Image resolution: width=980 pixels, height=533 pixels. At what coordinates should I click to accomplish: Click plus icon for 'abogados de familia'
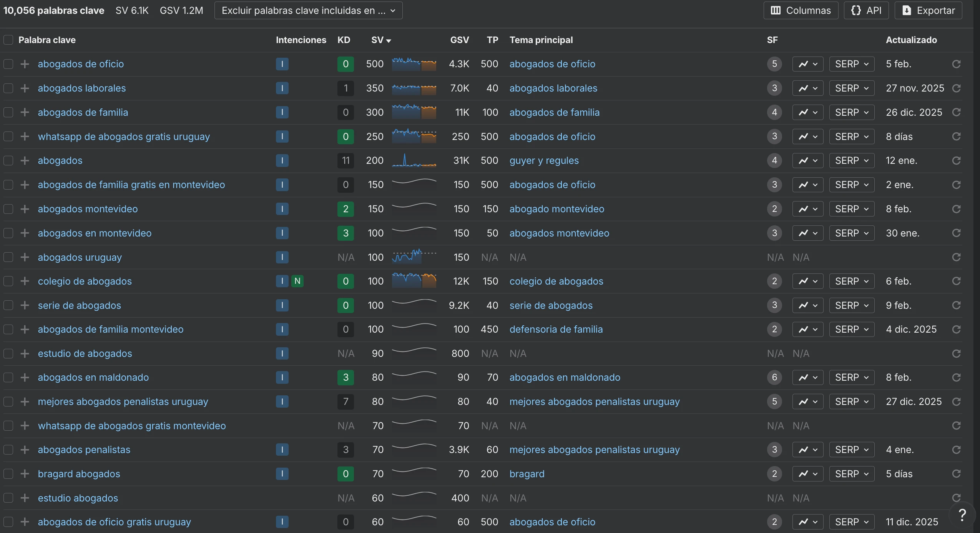(25, 112)
